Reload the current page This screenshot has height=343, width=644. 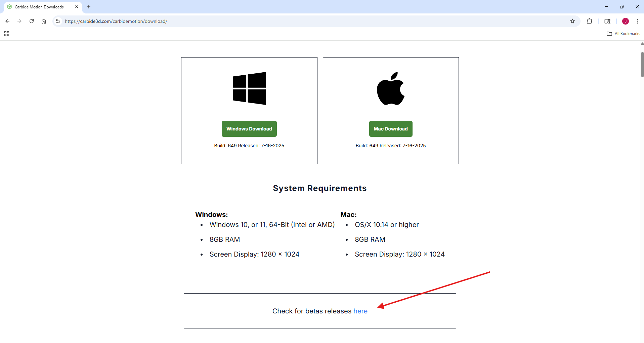pyautogui.click(x=32, y=21)
